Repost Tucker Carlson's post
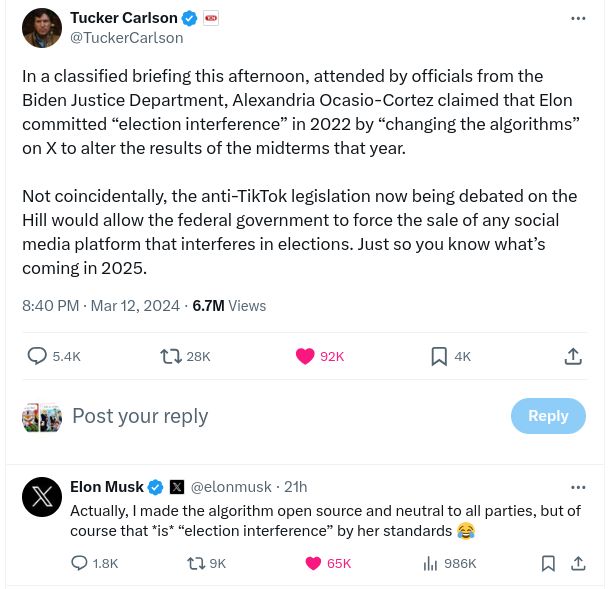 click(171, 356)
